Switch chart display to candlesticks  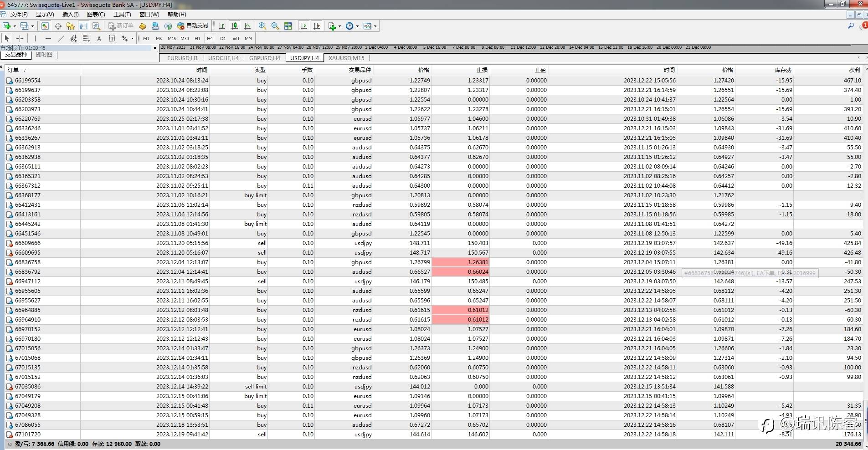[x=235, y=26]
